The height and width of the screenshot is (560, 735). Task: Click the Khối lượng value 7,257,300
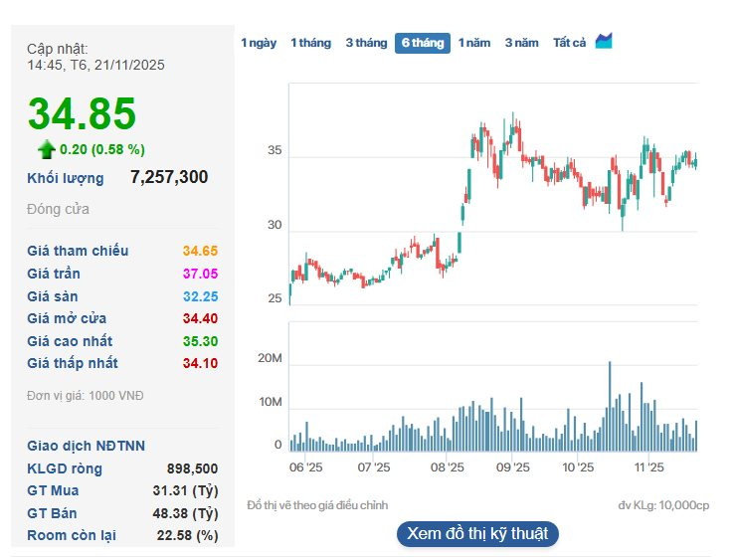[x=169, y=177]
